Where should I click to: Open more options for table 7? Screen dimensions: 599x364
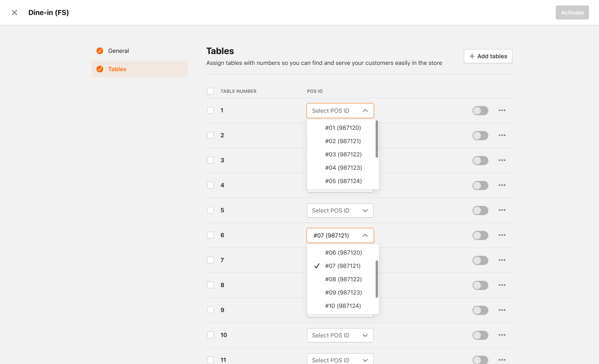pos(502,260)
